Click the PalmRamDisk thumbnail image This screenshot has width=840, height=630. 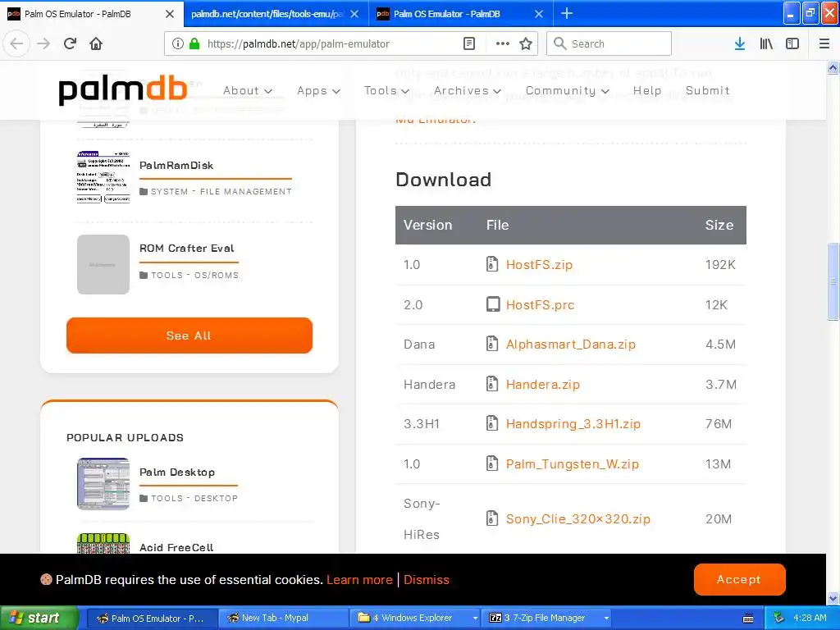(103, 177)
